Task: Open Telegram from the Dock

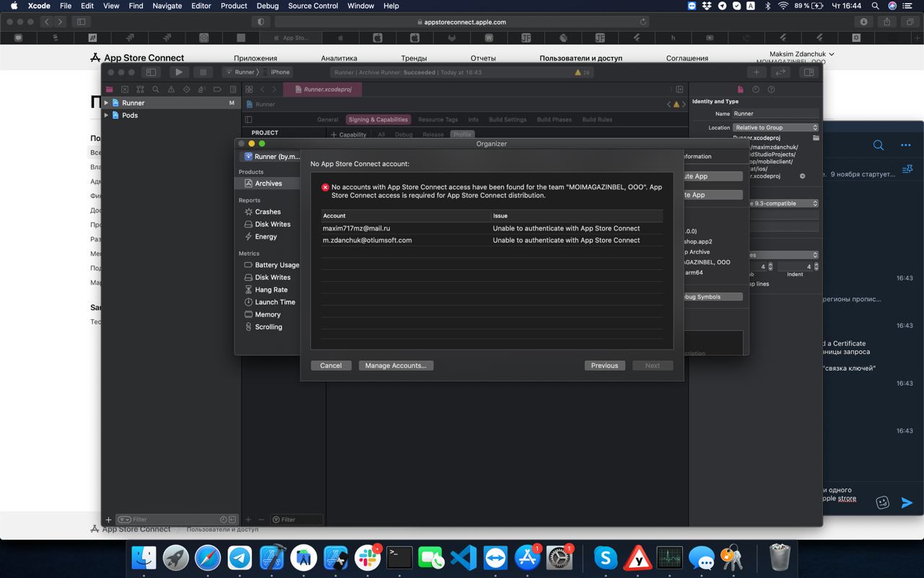Action: [x=240, y=558]
